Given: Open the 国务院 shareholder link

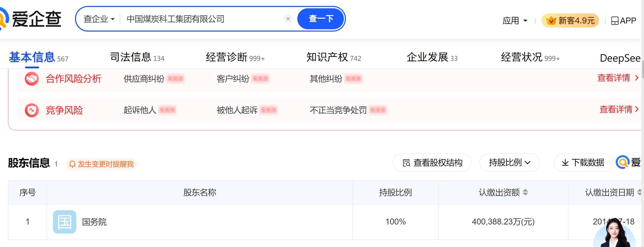Looking at the screenshot, I should (94, 222).
